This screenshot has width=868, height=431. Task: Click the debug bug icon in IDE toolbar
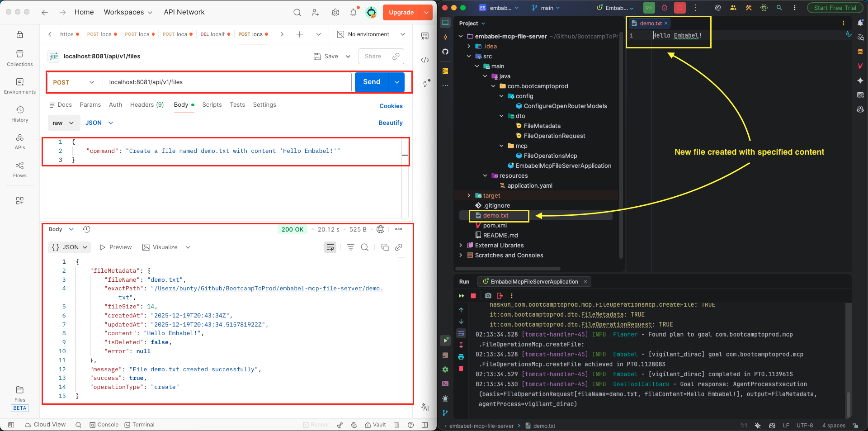664,8
